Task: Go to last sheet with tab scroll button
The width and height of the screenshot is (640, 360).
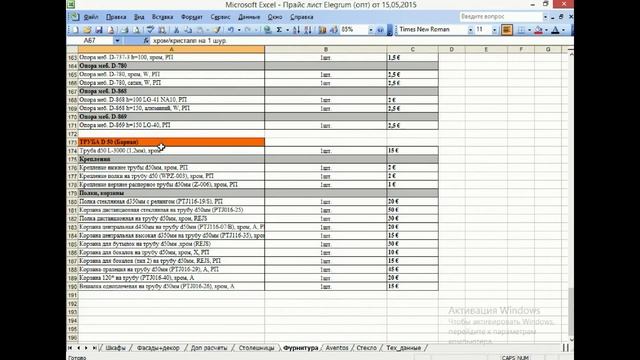Action: tap(94, 348)
